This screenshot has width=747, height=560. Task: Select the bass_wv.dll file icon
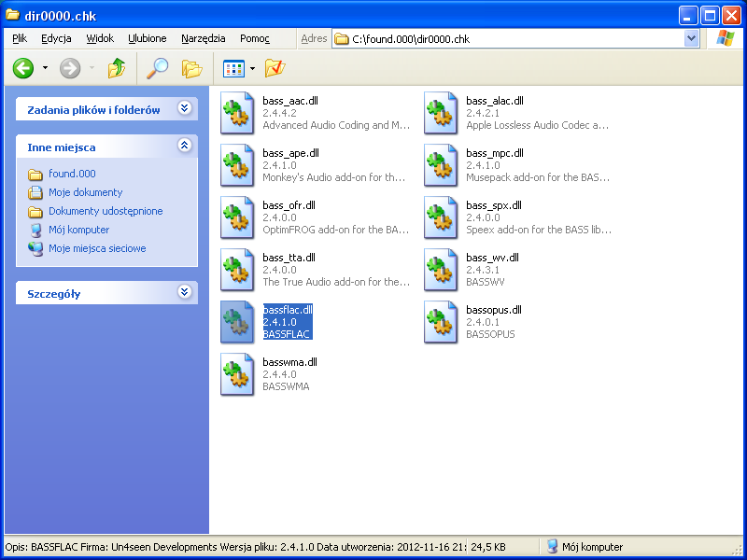(441, 270)
